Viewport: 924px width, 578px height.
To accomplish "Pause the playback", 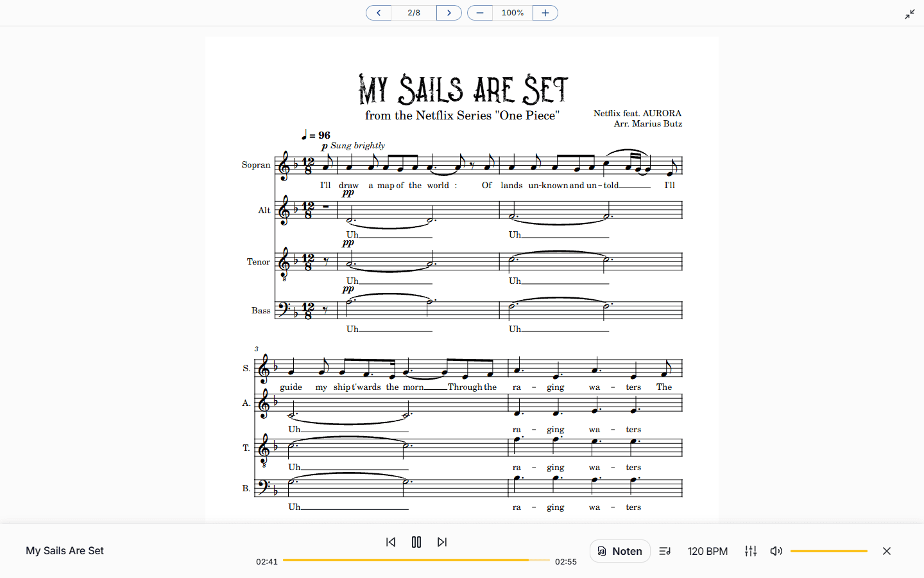I will tap(416, 542).
